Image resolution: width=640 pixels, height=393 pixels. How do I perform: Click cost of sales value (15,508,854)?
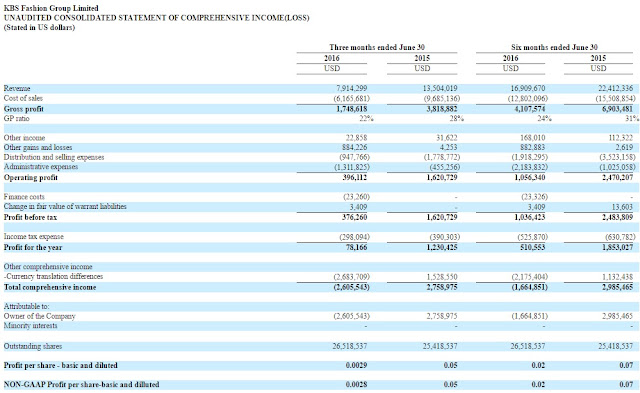[x=616, y=98]
